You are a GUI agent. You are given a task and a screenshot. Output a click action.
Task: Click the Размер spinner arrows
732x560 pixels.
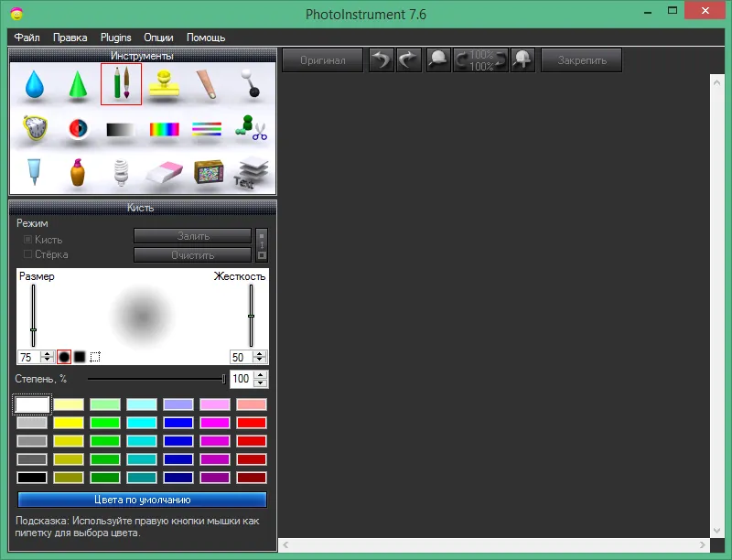click(47, 358)
